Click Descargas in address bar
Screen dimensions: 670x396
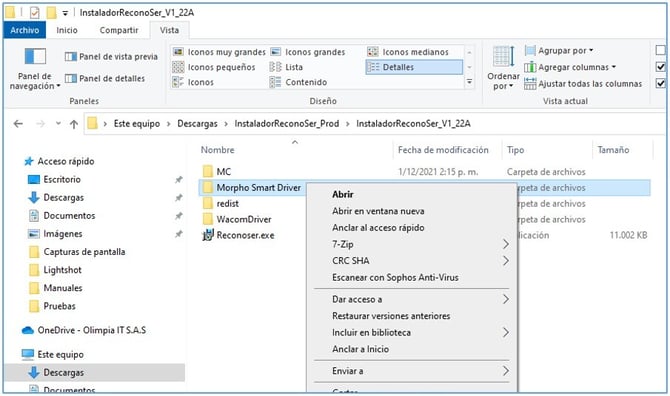(197, 124)
